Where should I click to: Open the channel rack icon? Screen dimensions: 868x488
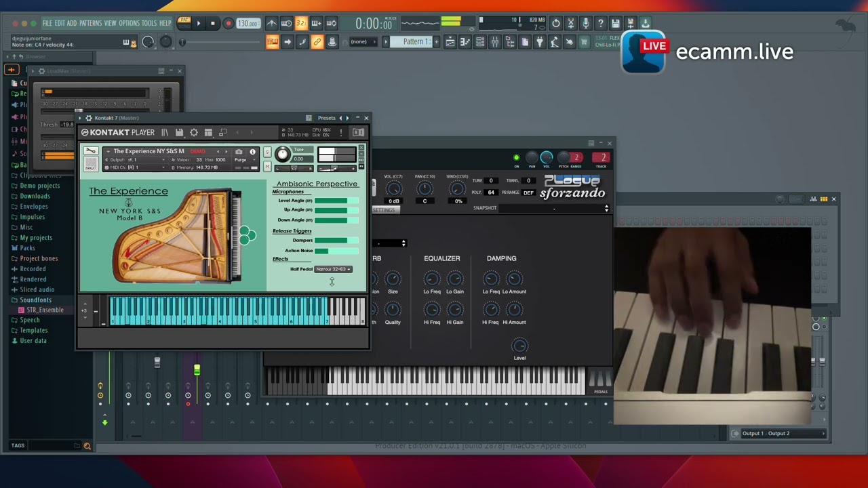point(480,41)
